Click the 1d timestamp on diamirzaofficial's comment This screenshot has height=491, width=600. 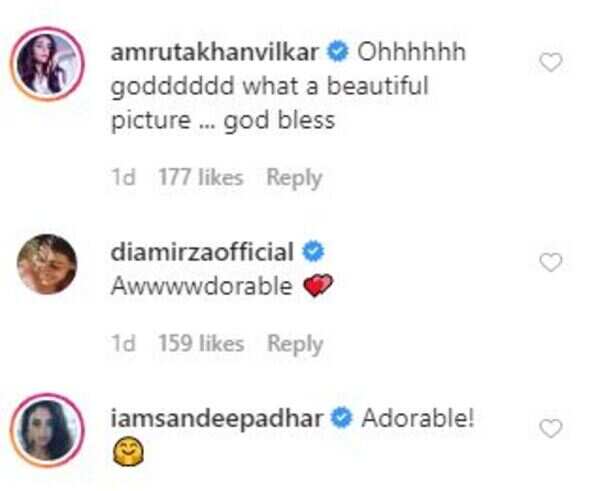coord(123,344)
